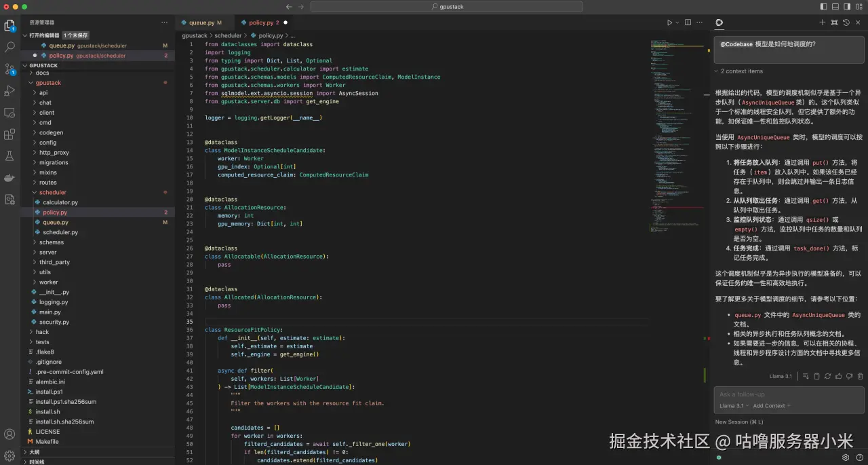This screenshot has height=465, width=868.
Task: Collapse the scheduler folder in explorer
Action: click(52, 192)
